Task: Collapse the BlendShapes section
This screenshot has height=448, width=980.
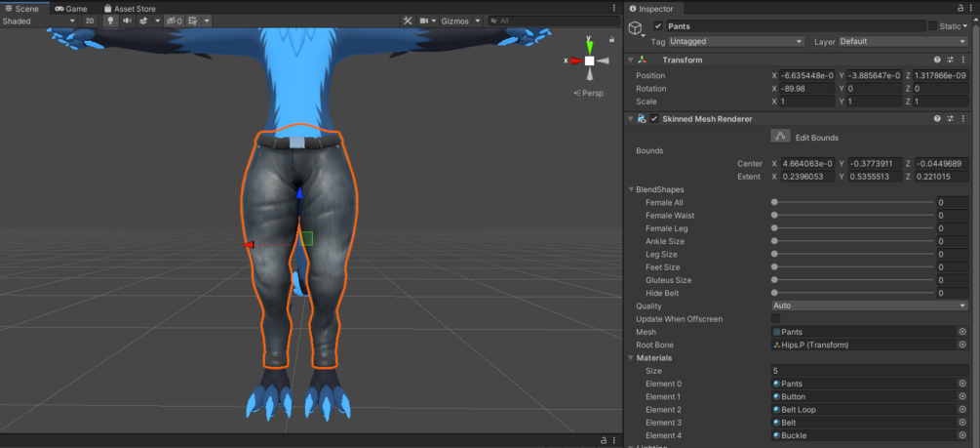Action: (x=631, y=189)
